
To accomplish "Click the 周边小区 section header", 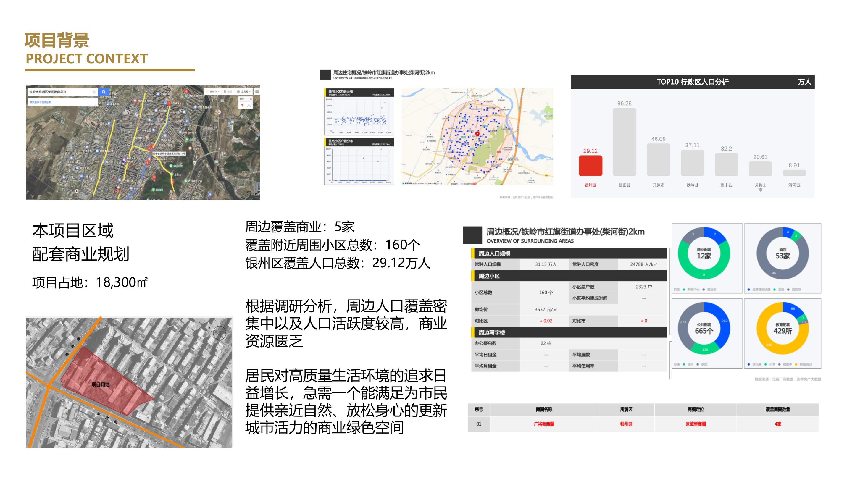I will coord(569,276).
